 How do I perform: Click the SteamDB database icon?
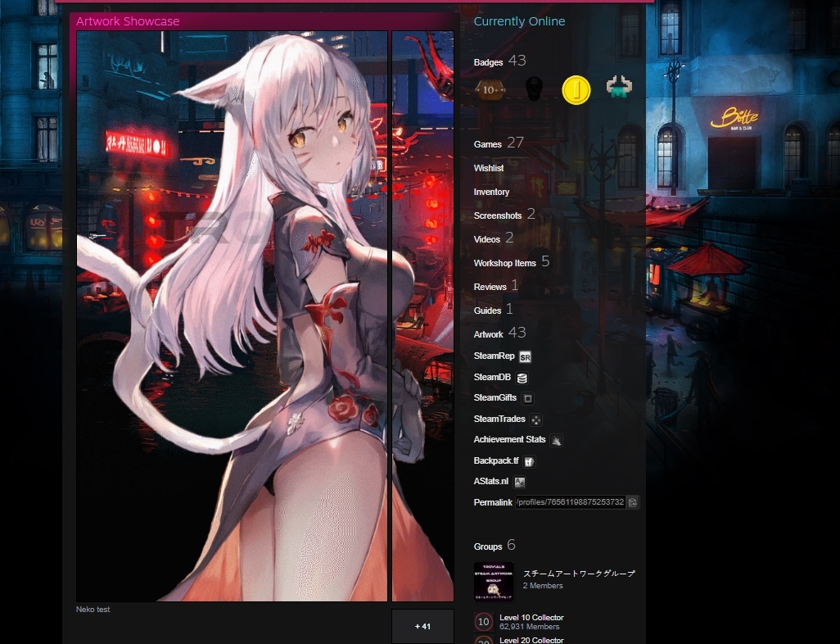point(522,378)
